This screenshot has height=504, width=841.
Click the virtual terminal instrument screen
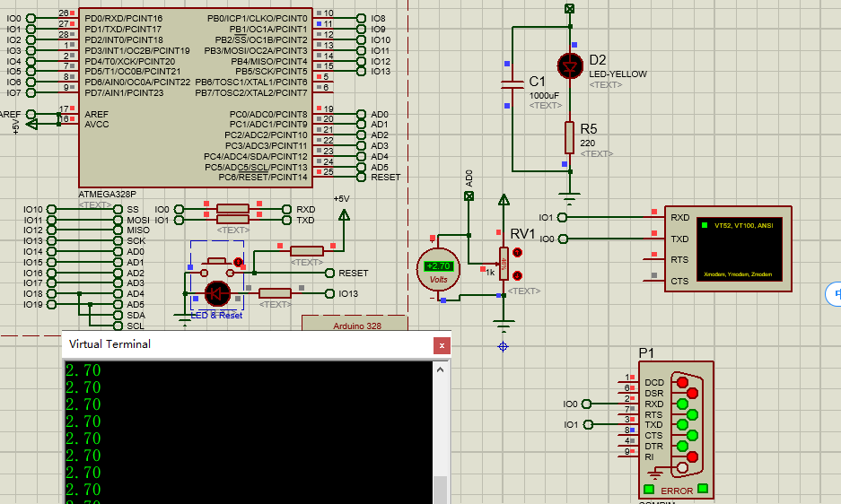[739, 249]
